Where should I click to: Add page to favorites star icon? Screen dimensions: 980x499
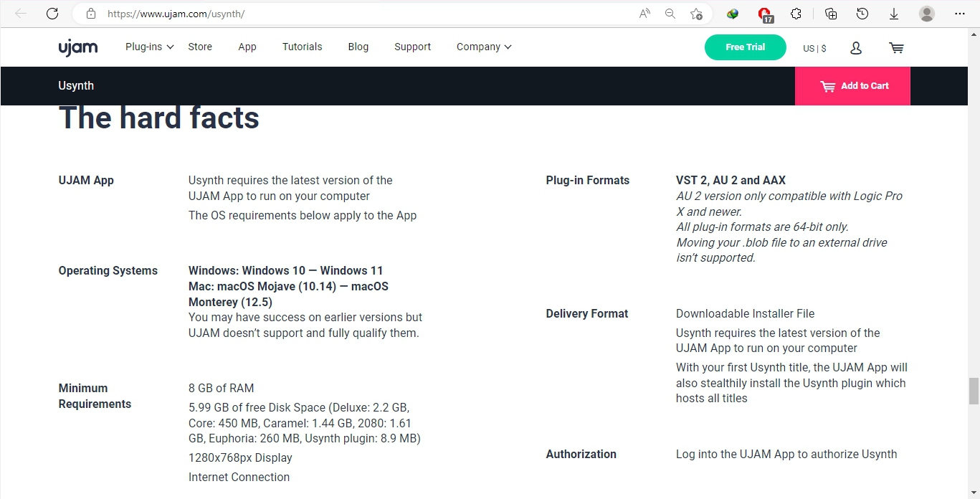[x=696, y=14]
